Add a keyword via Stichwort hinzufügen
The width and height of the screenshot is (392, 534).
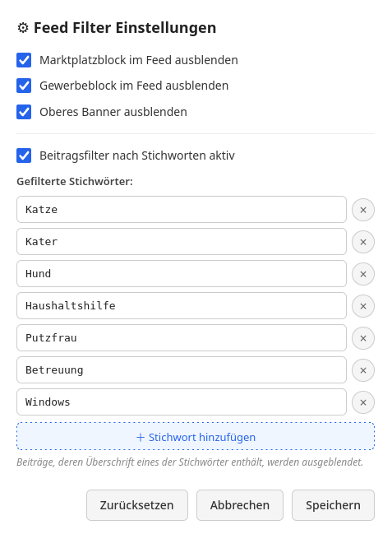pyautogui.click(x=196, y=436)
